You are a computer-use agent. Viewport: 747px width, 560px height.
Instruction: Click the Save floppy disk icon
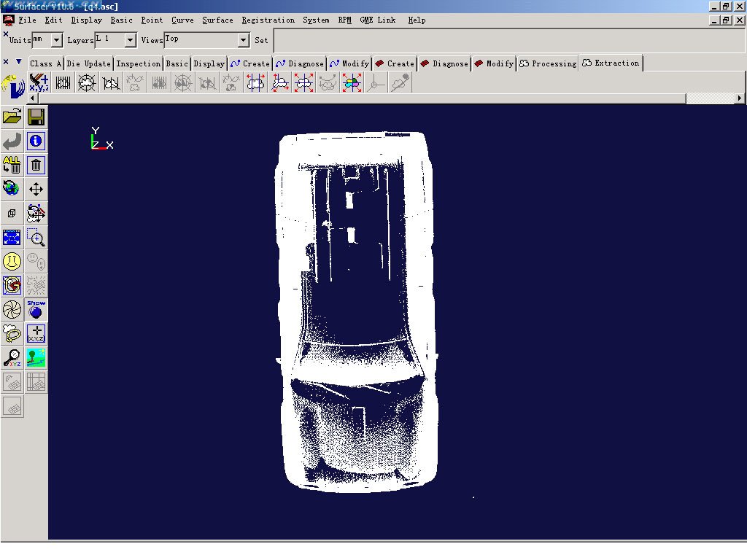[36, 117]
